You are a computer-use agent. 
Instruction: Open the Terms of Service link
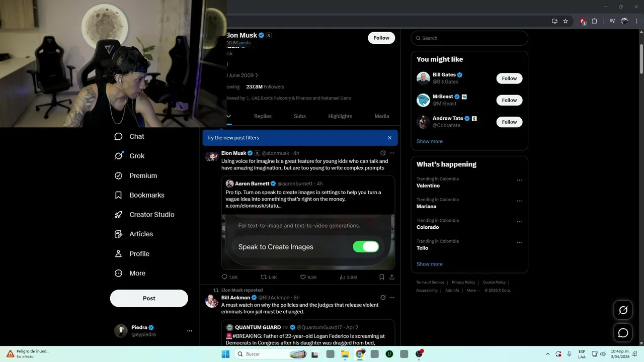430,283
